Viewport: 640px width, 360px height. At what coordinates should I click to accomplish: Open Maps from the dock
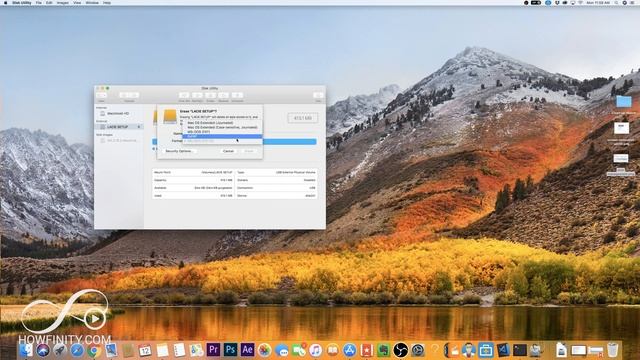196,350
